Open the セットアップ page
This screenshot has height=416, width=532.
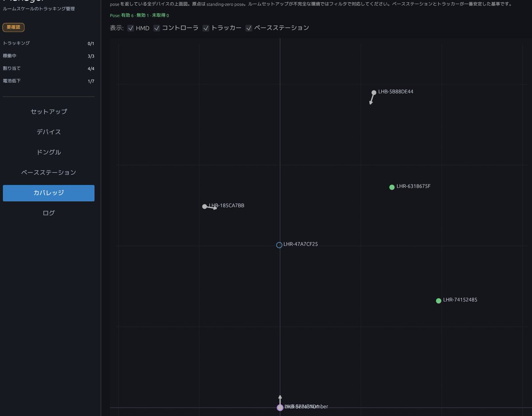(49, 112)
